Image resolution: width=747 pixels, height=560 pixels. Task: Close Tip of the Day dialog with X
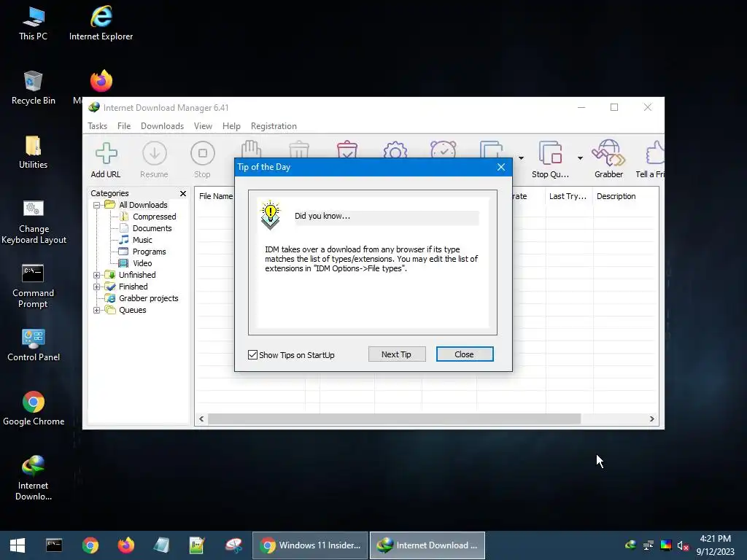coord(500,167)
